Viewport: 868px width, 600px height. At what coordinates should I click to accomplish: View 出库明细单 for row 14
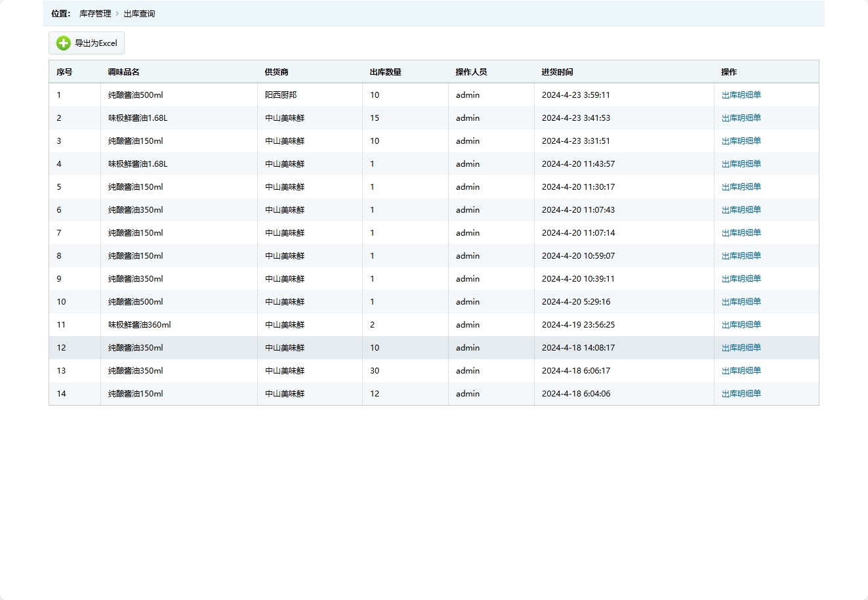point(741,394)
